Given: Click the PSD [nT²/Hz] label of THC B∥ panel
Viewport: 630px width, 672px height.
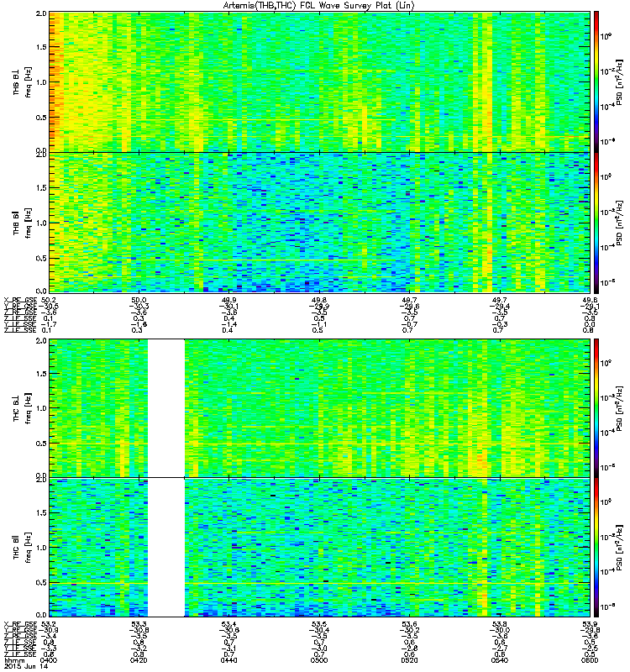Looking at the screenshot, I should tap(619, 548).
